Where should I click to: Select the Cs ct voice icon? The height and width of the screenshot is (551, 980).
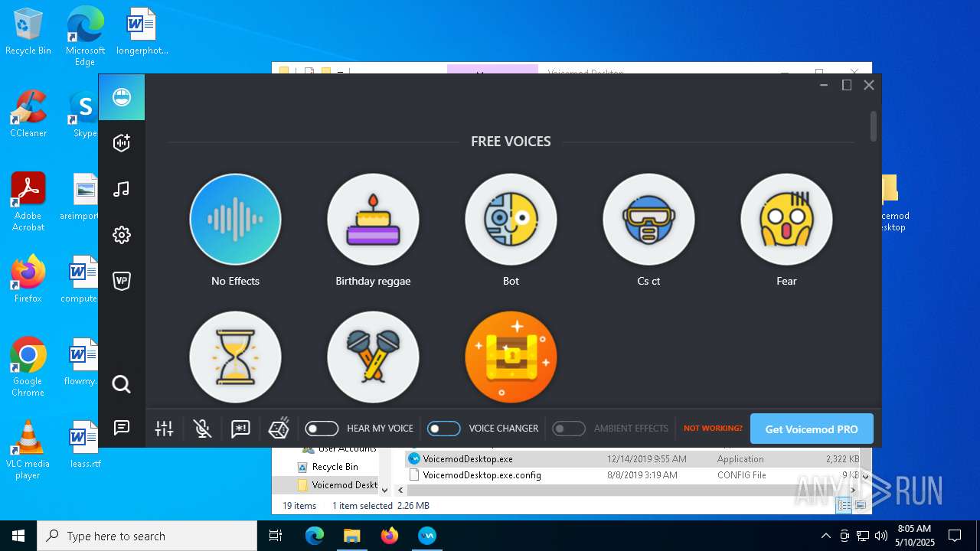click(648, 220)
